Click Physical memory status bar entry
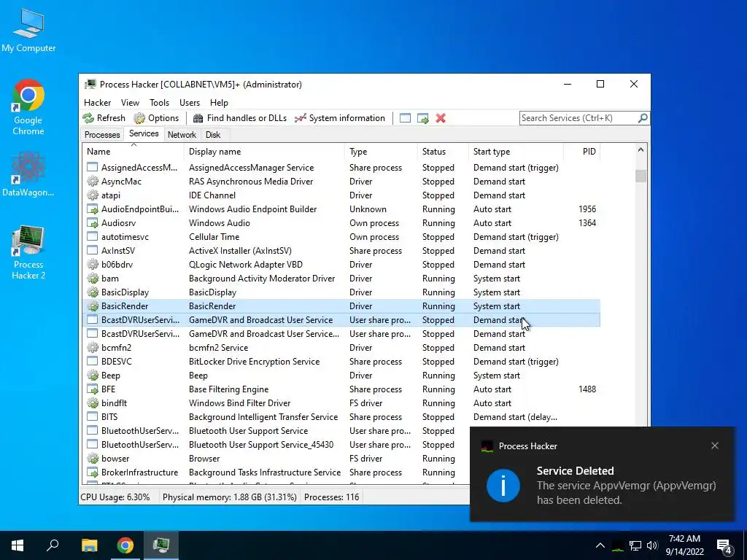This screenshot has height=560, width=747. [230, 497]
